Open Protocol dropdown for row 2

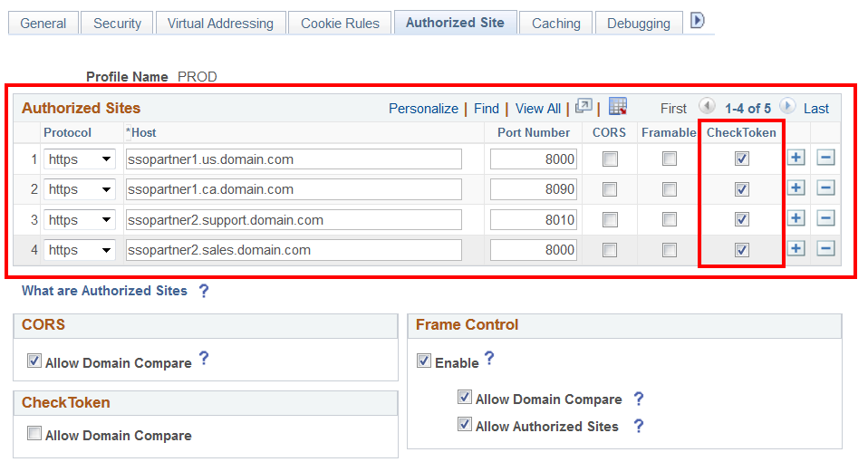pos(80,189)
